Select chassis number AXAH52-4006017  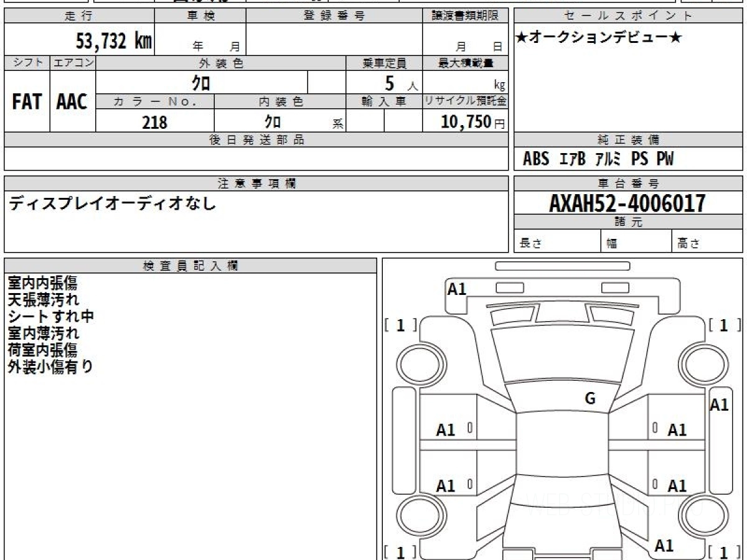point(627,203)
